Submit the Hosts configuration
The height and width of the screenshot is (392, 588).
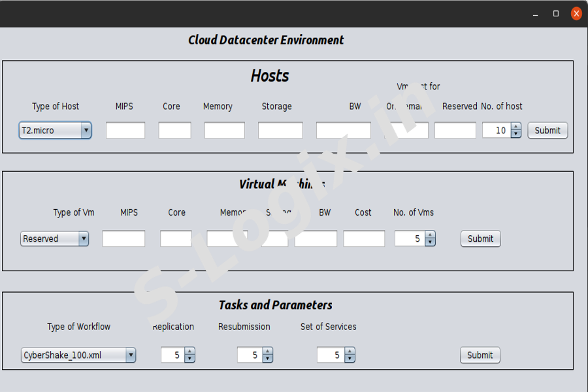tap(547, 130)
